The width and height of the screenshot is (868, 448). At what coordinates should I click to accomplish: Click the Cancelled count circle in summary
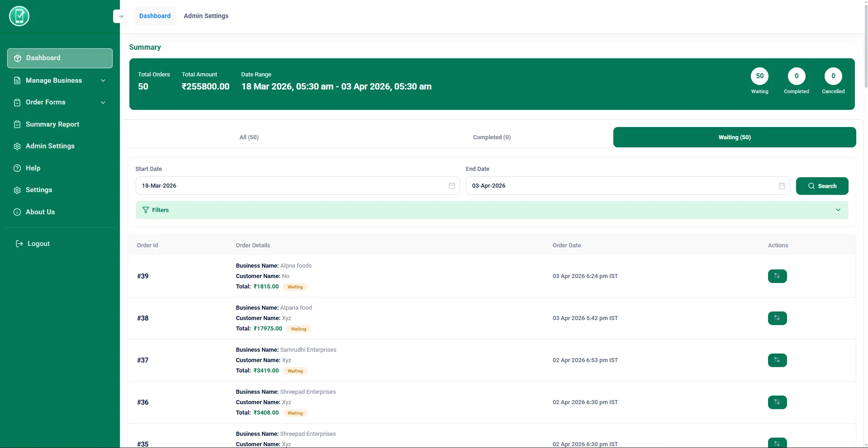[x=833, y=76]
